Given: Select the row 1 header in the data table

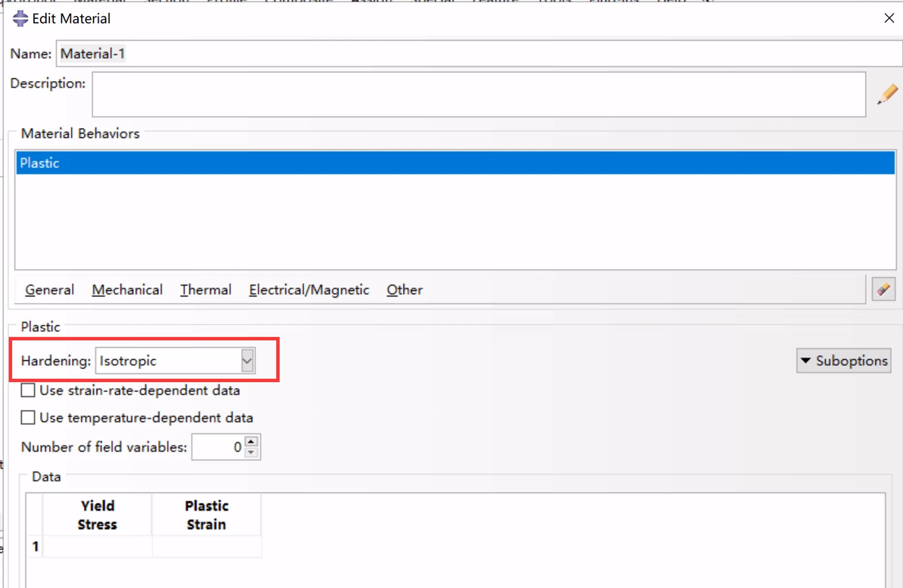Looking at the screenshot, I should (x=35, y=546).
